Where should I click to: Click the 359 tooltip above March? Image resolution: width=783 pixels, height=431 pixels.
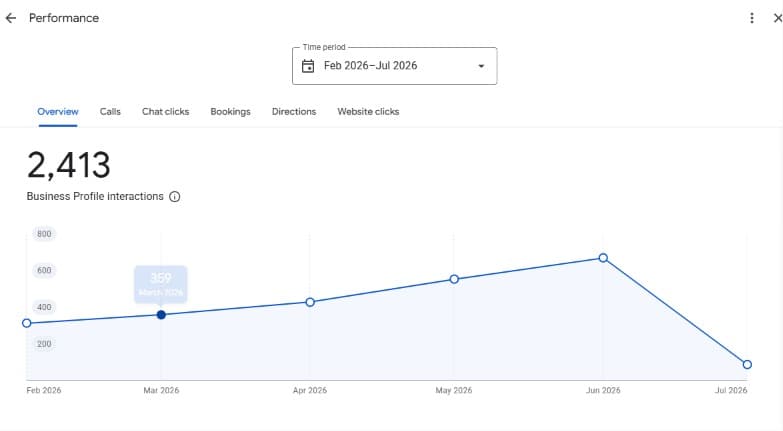161,284
